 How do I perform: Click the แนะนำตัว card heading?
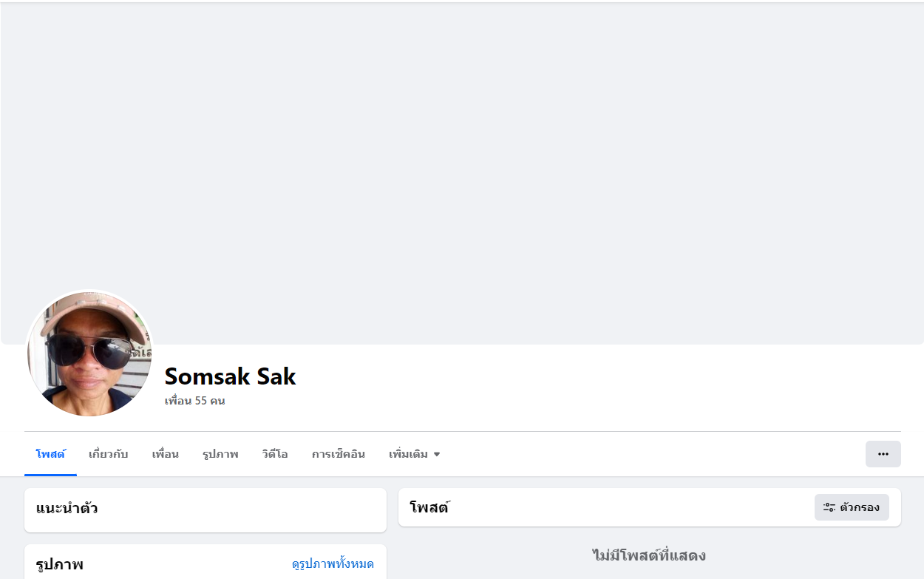point(67,509)
